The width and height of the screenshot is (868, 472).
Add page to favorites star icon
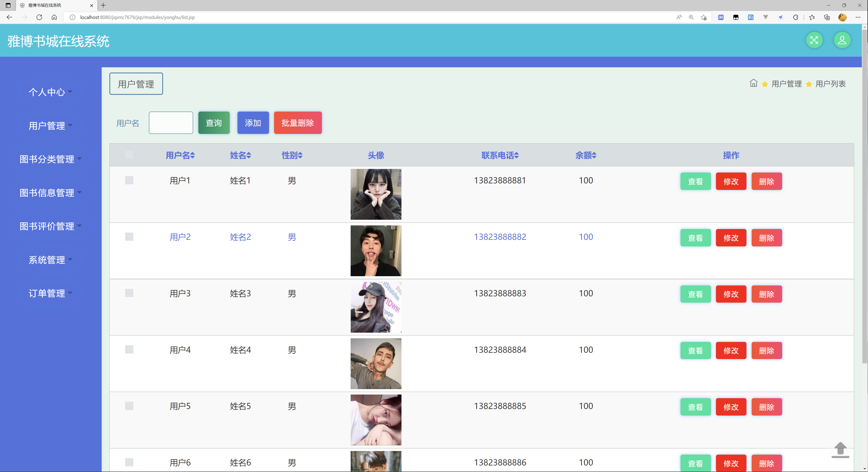[x=704, y=17]
